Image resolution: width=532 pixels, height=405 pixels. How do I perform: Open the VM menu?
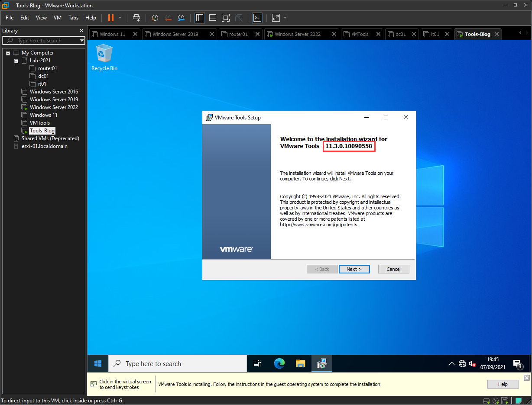pyautogui.click(x=57, y=18)
